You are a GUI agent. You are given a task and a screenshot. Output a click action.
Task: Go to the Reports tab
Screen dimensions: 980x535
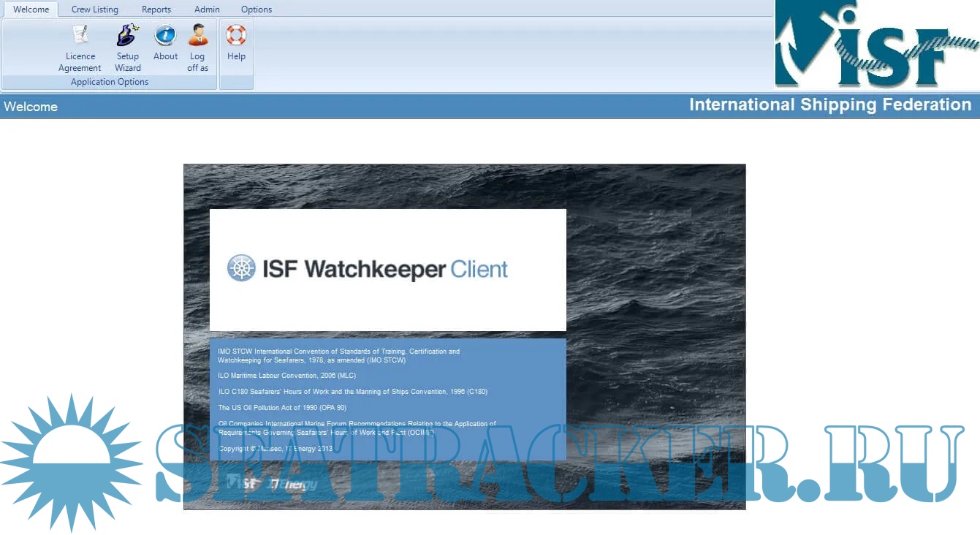tap(156, 10)
